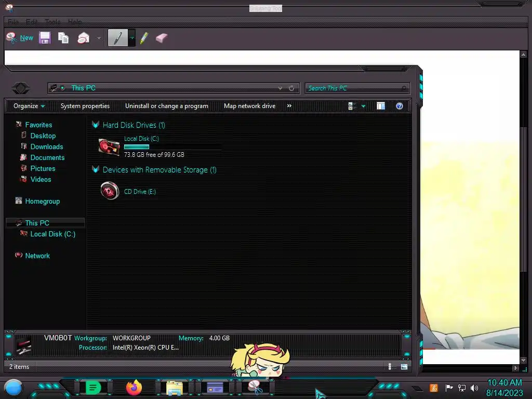Save the snip with the floppy disk icon

(45, 37)
